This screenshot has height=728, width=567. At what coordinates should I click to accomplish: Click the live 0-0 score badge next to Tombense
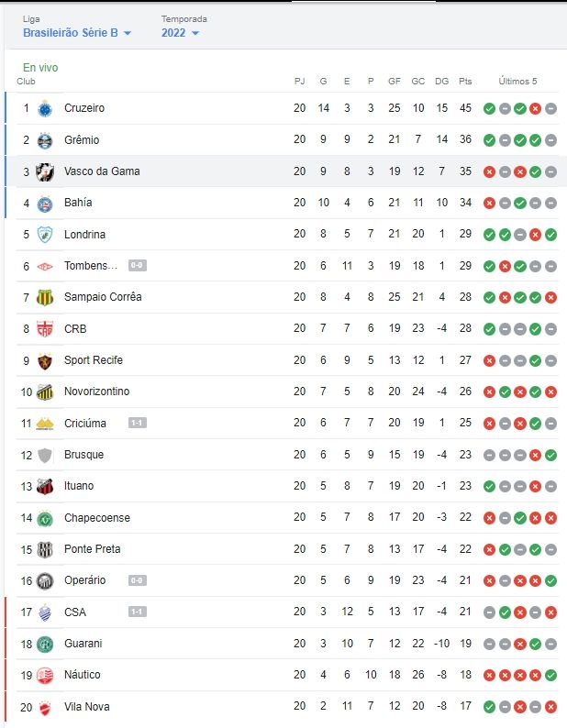point(137,265)
